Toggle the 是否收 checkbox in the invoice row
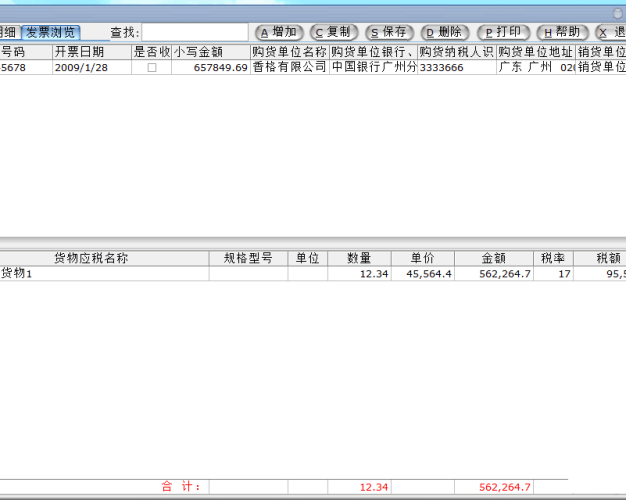This screenshot has height=500, width=626. (x=152, y=67)
